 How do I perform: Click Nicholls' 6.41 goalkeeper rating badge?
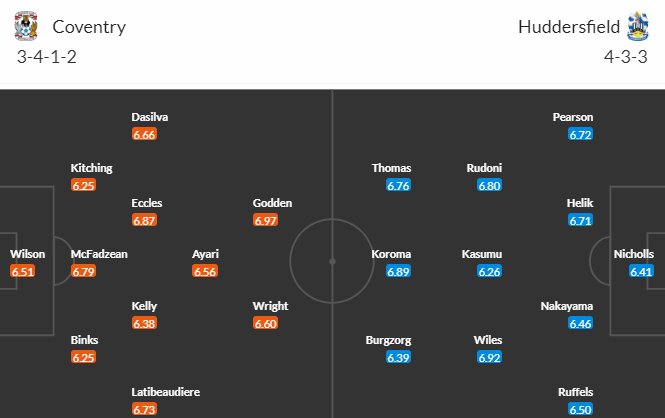pos(641,271)
